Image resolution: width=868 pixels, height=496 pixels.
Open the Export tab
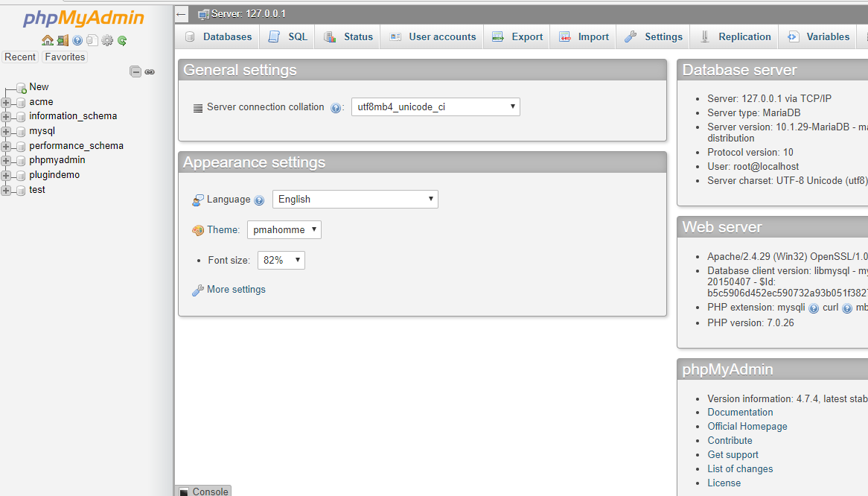click(517, 37)
